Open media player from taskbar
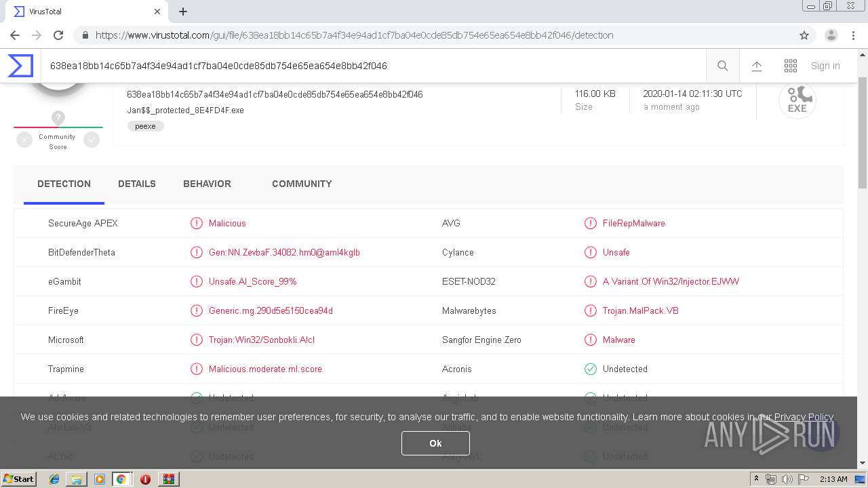The image size is (868, 488). coord(100,479)
